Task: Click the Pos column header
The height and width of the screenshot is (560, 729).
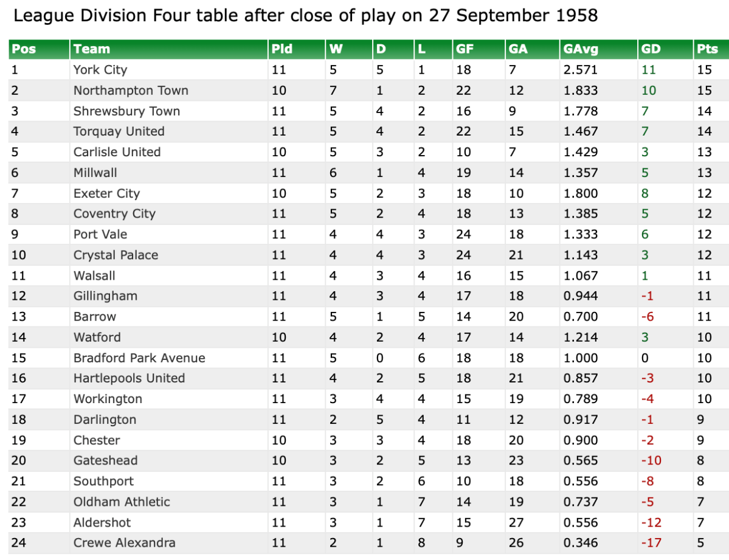Action: coord(24,49)
